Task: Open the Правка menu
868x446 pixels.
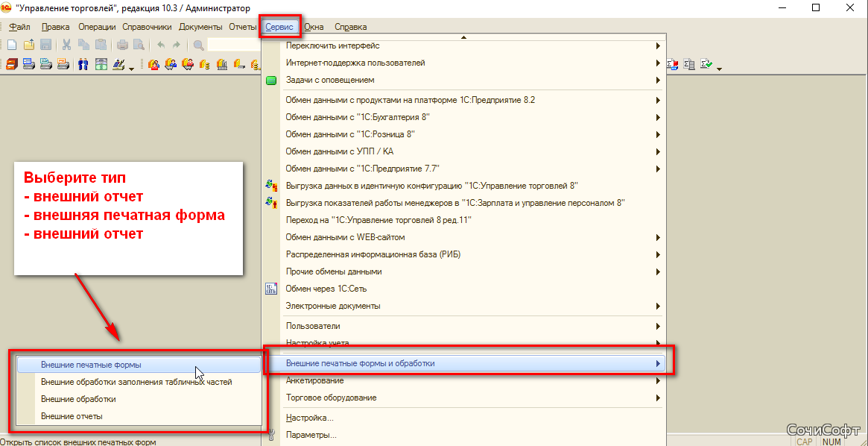Action: click(x=55, y=27)
